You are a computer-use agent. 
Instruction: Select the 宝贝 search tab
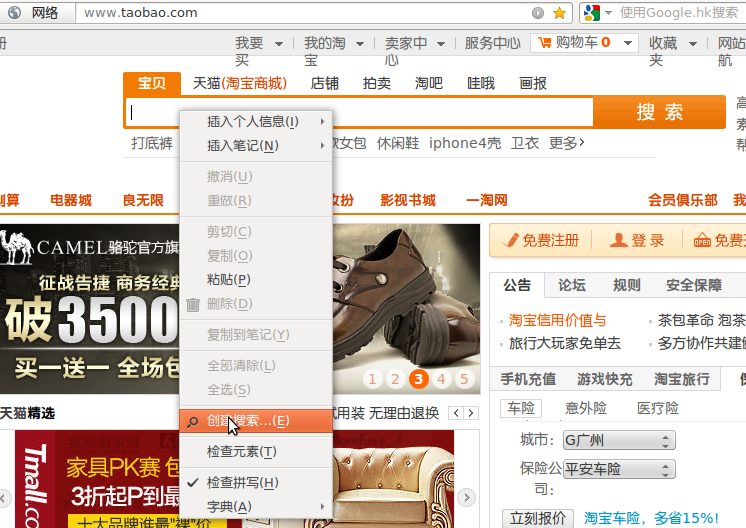[x=152, y=84]
